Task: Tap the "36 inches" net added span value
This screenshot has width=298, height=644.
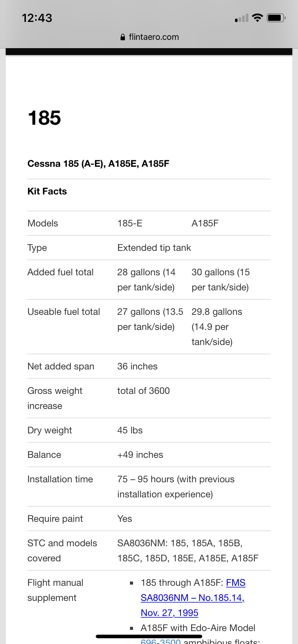Action: coord(137,366)
